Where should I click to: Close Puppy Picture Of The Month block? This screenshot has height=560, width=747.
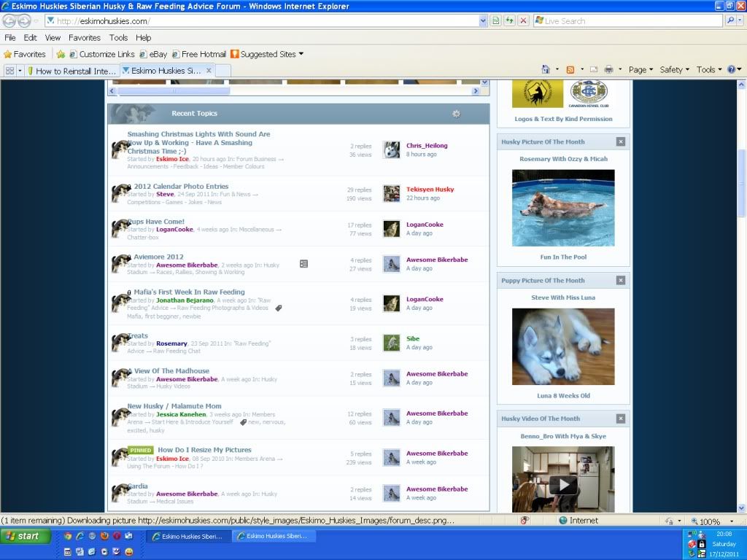click(x=620, y=281)
